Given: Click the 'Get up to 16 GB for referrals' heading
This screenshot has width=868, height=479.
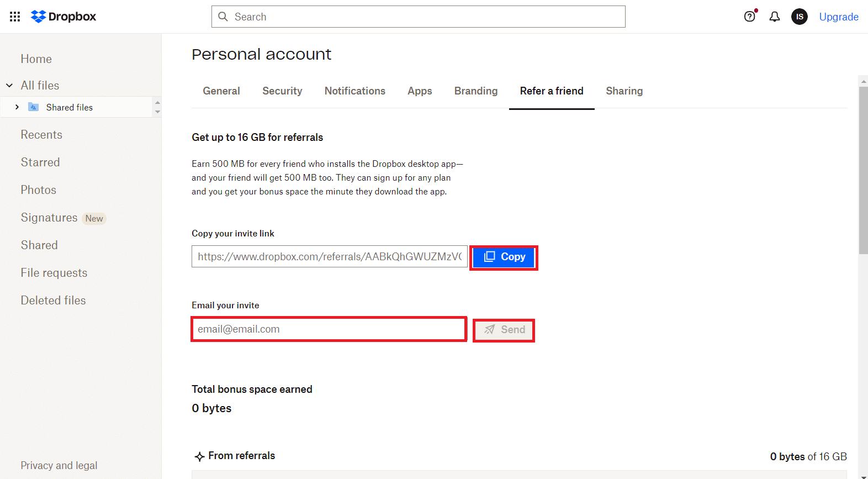Looking at the screenshot, I should 257,138.
